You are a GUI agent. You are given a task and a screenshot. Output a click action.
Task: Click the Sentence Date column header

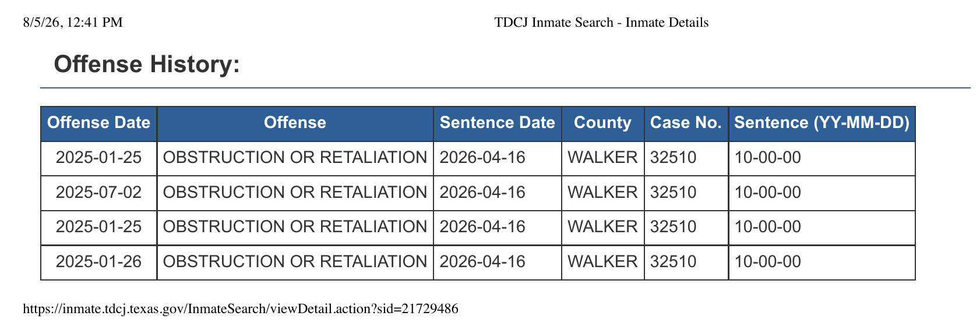498,123
